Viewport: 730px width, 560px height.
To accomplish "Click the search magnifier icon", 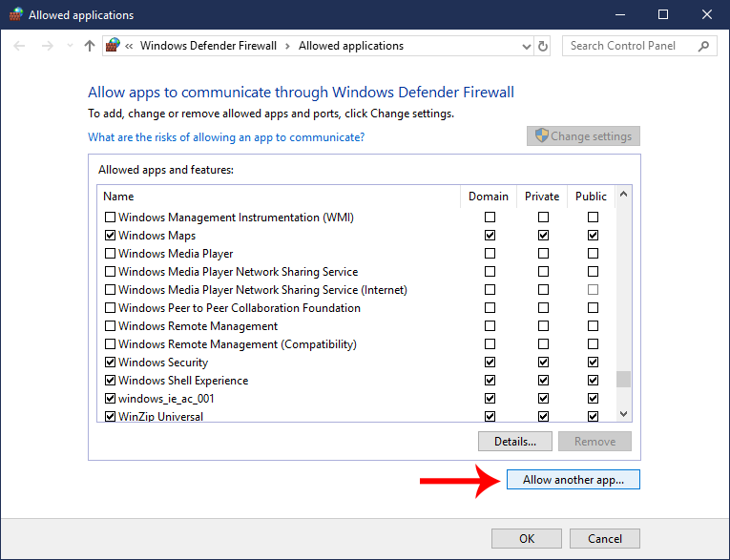I will [703, 46].
